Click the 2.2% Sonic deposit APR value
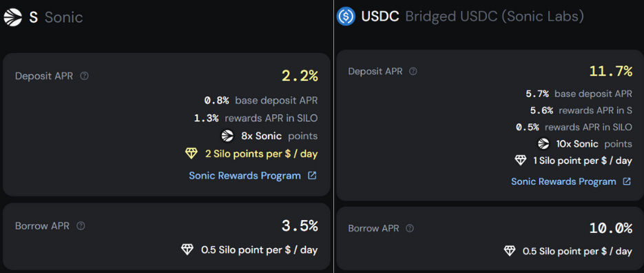This screenshot has width=644, height=273. pyautogui.click(x=300, y=76)
